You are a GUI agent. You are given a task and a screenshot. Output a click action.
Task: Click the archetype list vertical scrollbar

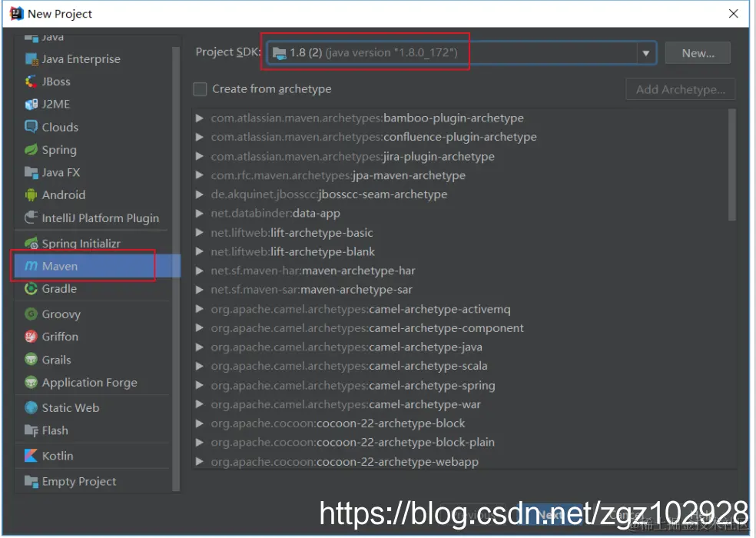coord(732,165)
